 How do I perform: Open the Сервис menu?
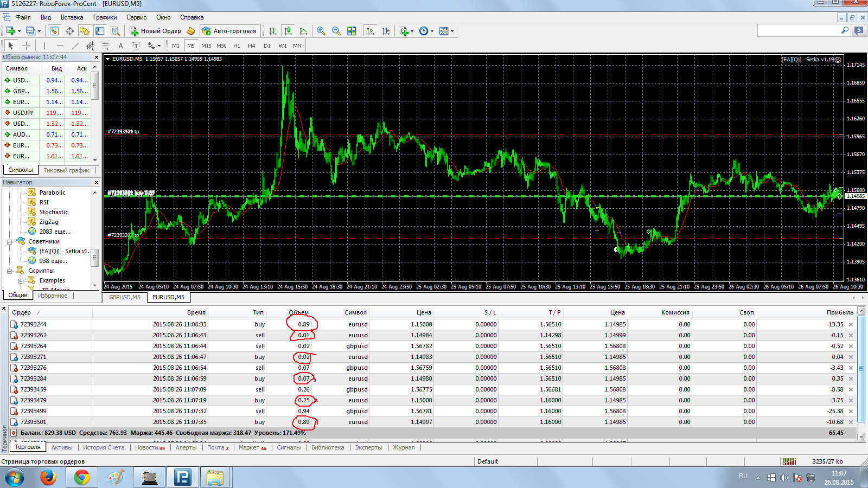coord(137,17)
